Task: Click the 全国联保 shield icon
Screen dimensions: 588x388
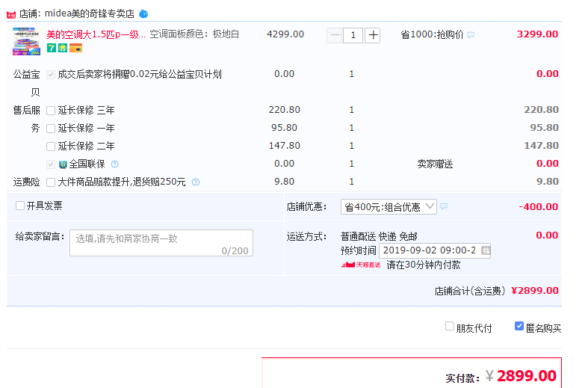Action: [63, 164]
